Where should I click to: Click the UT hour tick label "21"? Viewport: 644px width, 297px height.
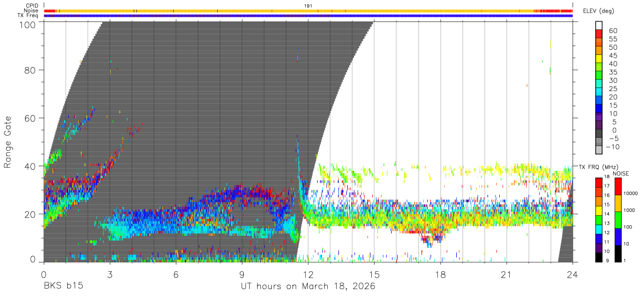507,274
